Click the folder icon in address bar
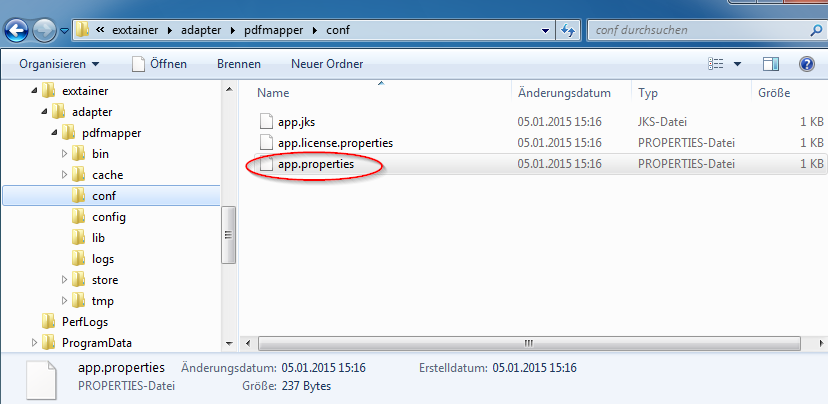The width and height of the screenshot is (828, 404). click(x=82, y=30)
